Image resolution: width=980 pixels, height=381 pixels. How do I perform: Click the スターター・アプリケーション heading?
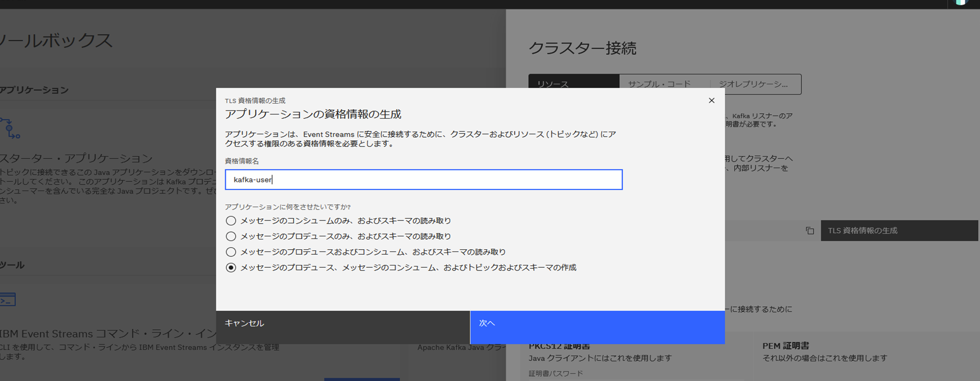[76, 158]
